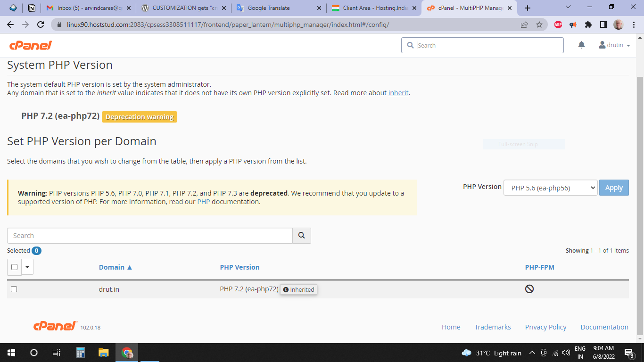Open the Chrome profile avatar
This screenshot has width=644, height=362.
coord(618,25)
